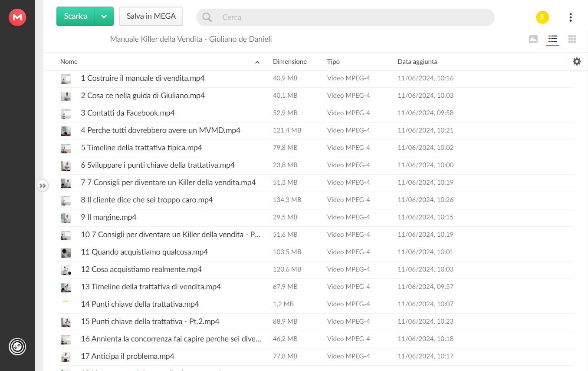Click the Salva in MEGA button
This screenshot has width=588, height=371.
[x=151, y=17]
